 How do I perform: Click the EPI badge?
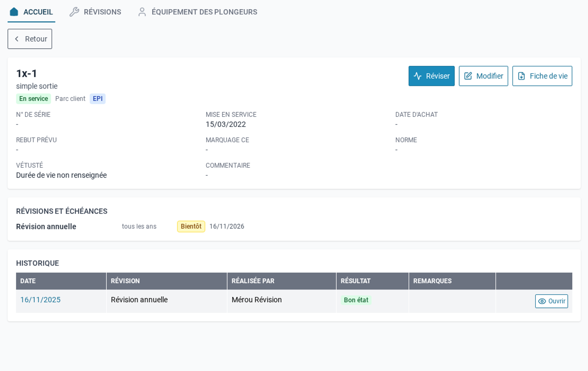coord(97,99)
